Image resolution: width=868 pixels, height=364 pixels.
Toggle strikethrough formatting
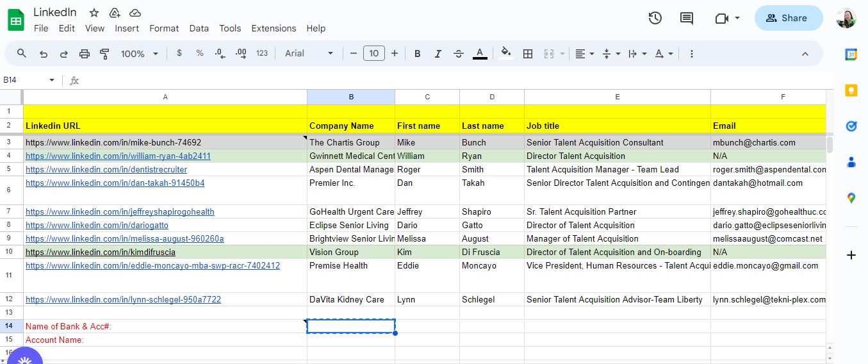pyautogui.click(x=459, y=54)
